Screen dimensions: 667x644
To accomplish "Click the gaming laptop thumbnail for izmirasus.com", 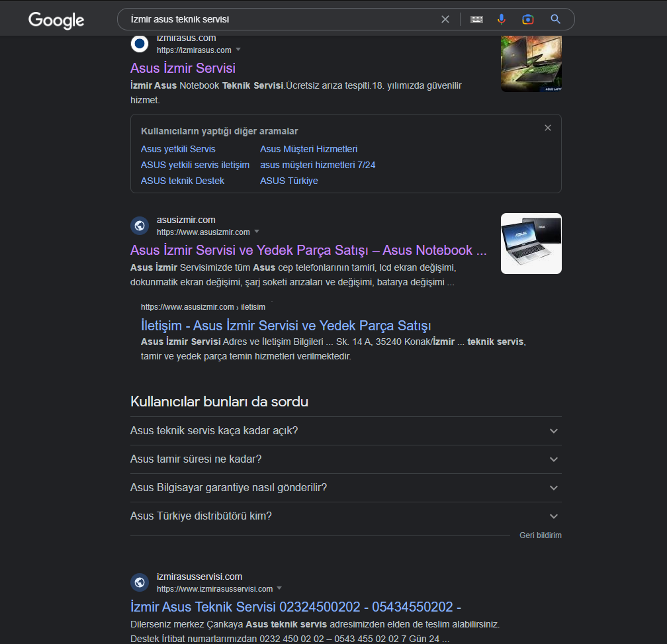I will point(531,64).
